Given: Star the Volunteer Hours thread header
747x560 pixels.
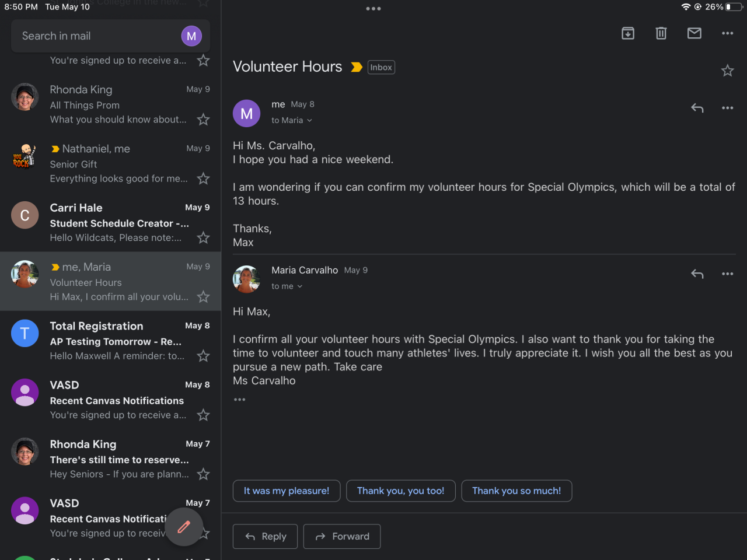Looking at the screenshot, I should (x=727, y=71).
